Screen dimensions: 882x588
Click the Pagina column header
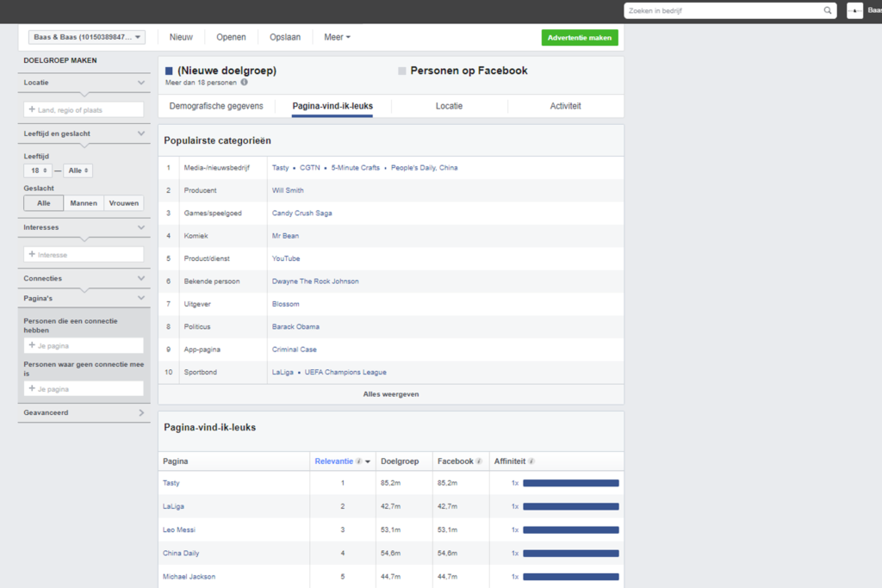tap(175, 461)
